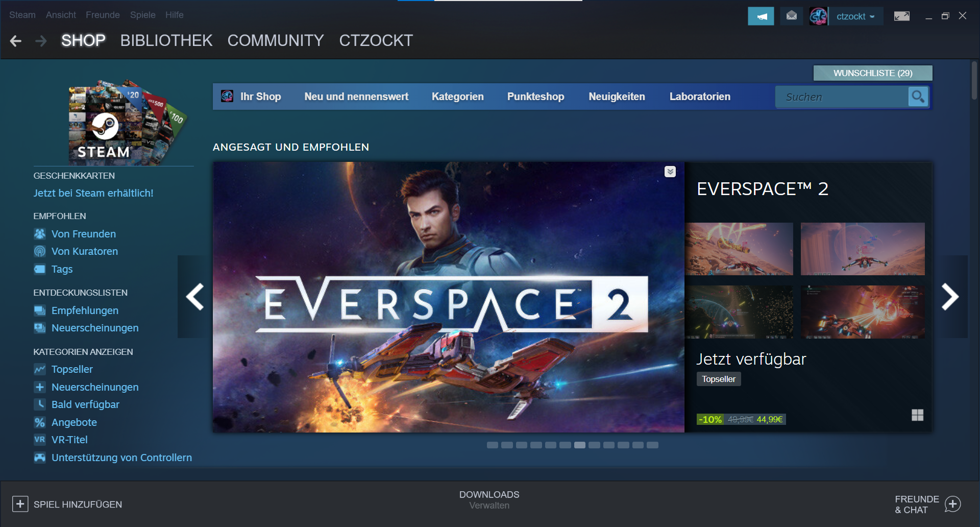Click the Von Kuratoren curator icon
The image size is (980, 527).
40,251
